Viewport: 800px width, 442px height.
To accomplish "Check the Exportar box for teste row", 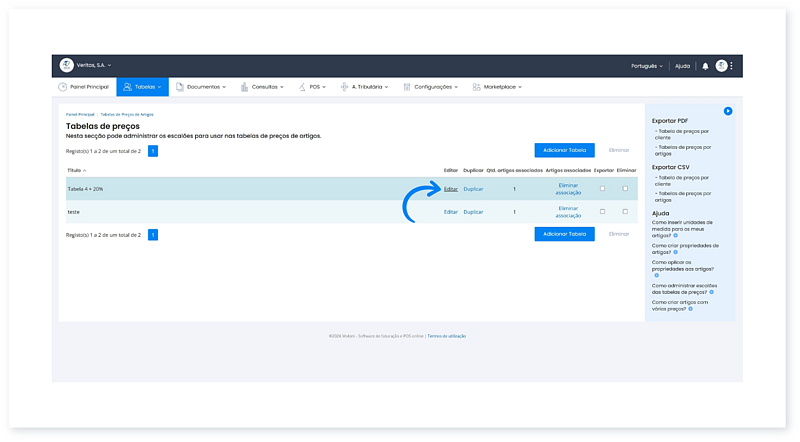I will click(602, 212).
